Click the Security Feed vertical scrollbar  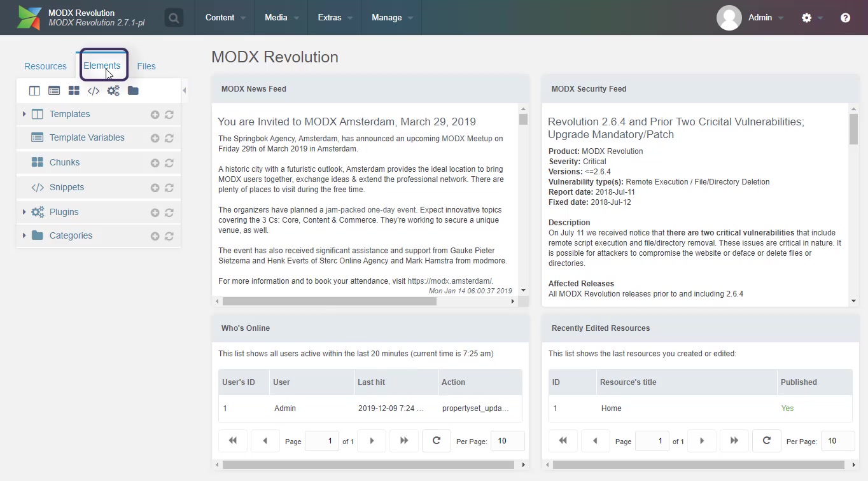[853, 204]
